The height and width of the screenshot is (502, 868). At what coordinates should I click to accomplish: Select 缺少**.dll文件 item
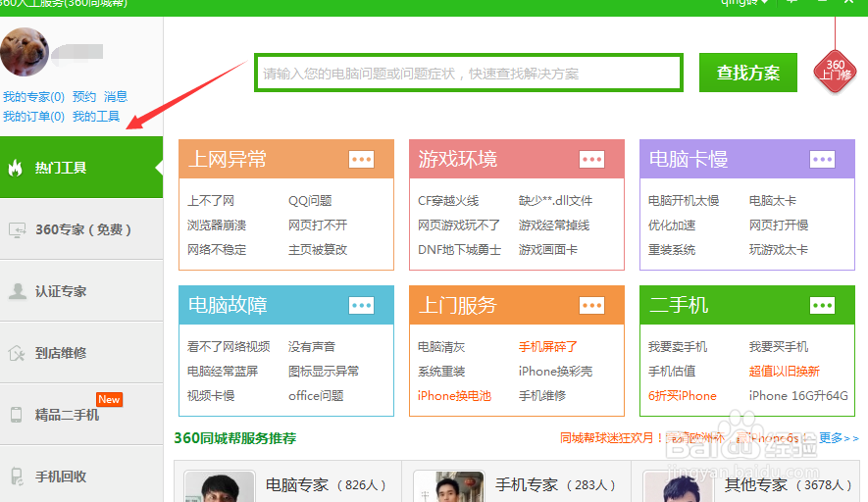tap(555, 201)
